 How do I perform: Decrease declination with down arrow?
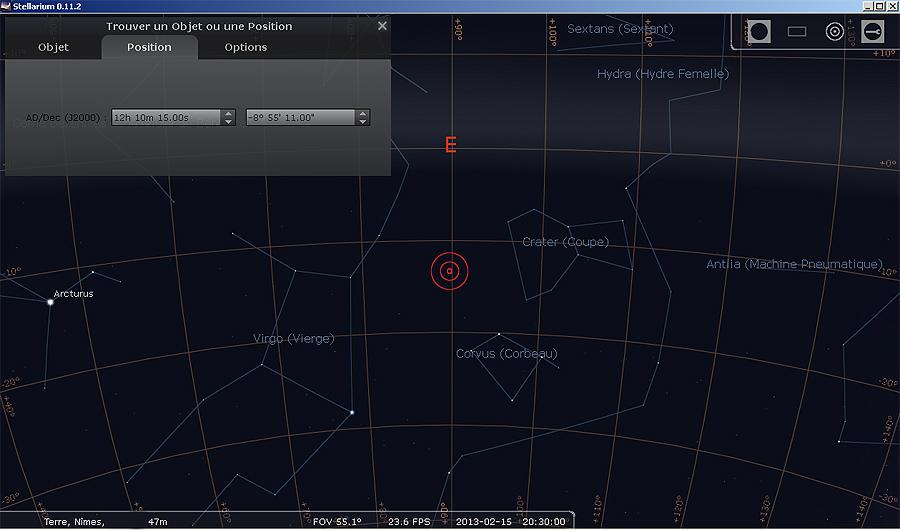click(x=363, y=121)
